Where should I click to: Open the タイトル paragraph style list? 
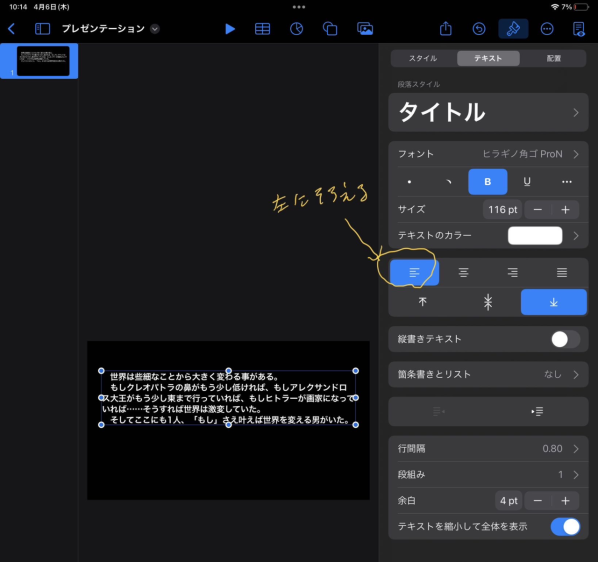pyautogui.click(x=488, y=112)
